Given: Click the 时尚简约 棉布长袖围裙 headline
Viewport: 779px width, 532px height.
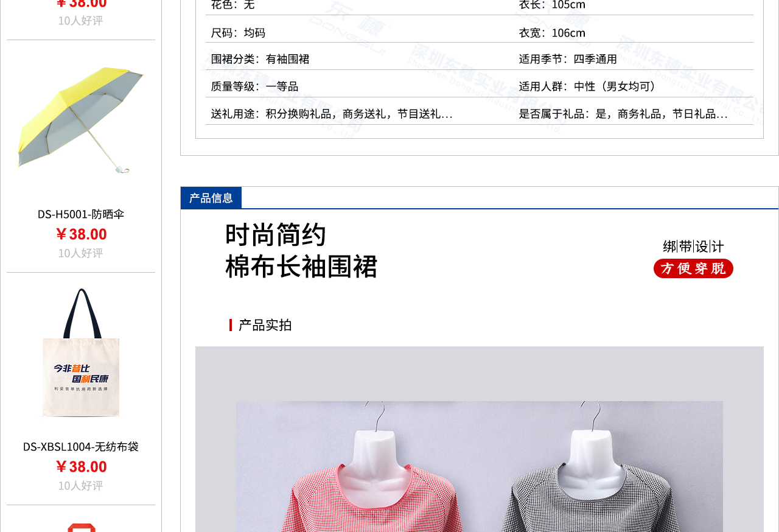Looking at the screenshot, I should click(301, 250).
